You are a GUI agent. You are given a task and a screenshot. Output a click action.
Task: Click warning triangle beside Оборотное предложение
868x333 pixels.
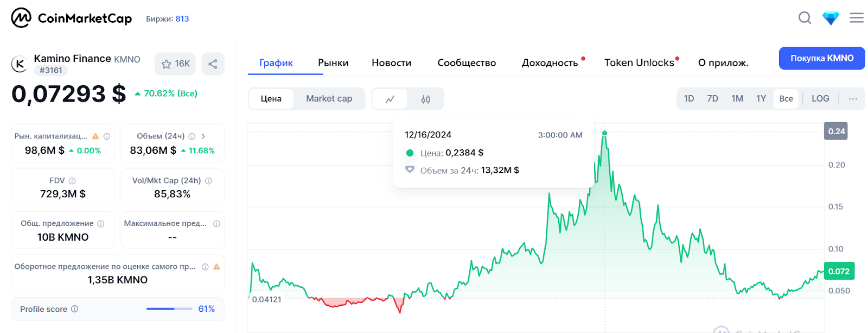point(216,267)
